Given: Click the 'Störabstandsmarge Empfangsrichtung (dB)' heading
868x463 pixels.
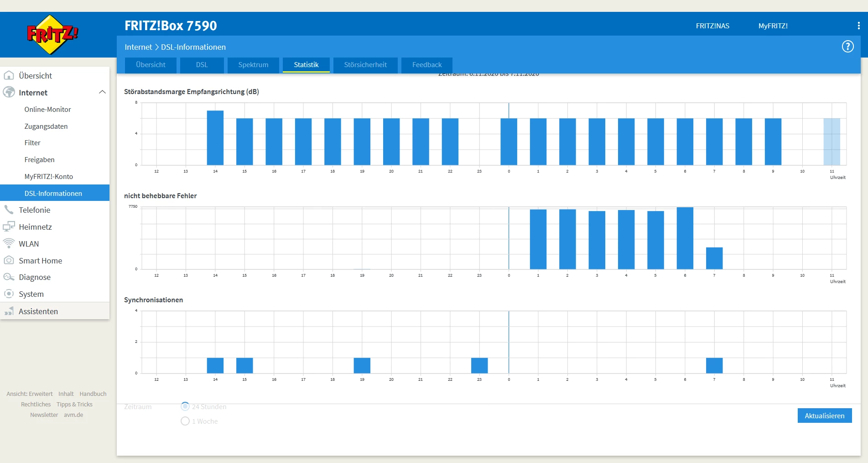Looking at the screenshot, I should pyautogui.click(x=192, y=92).
